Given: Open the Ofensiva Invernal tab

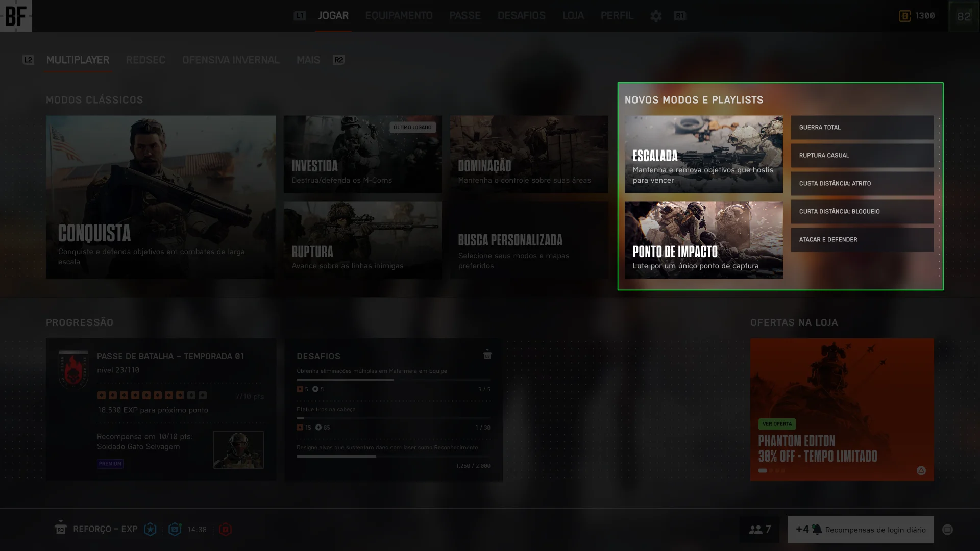Looking at the screenshot, I should pos(231,60).
